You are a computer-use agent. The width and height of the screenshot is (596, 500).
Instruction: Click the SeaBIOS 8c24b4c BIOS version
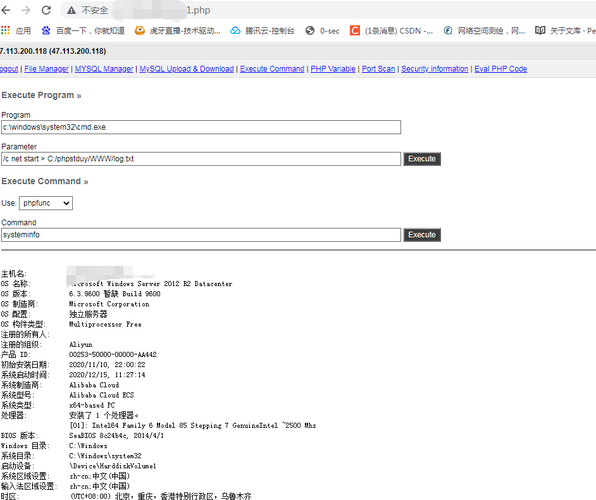tap(117, 436)
